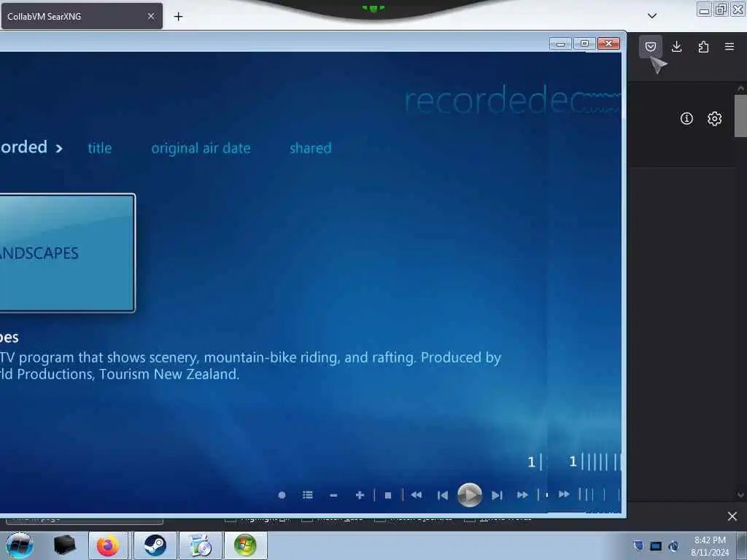Click the tray icon left of the clock

[x=673, y=546]
